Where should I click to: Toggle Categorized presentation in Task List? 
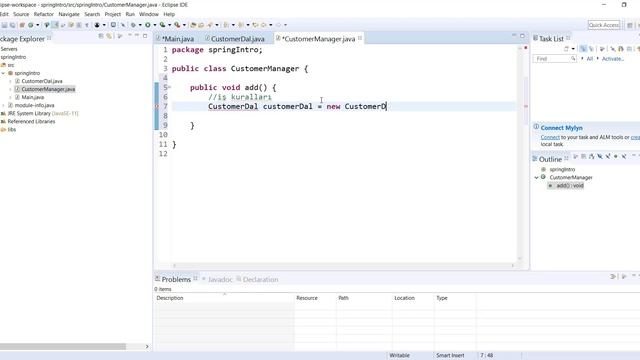pos(583,49)
